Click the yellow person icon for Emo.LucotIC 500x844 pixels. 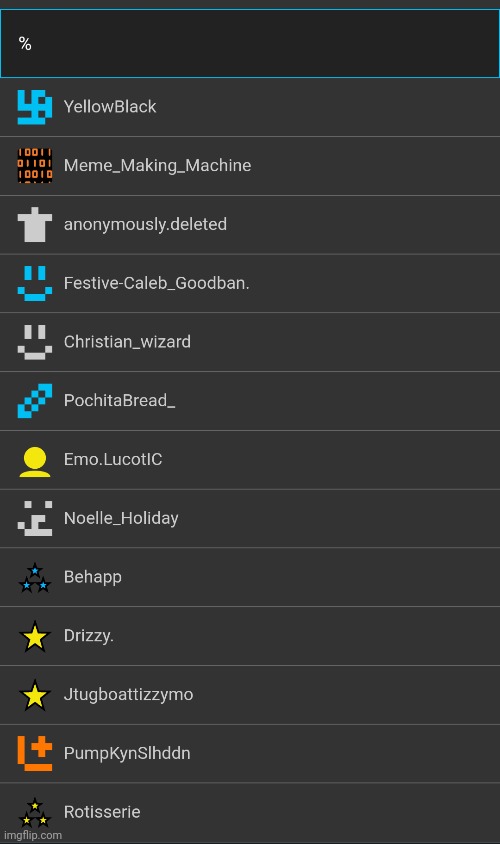(34, 461)
